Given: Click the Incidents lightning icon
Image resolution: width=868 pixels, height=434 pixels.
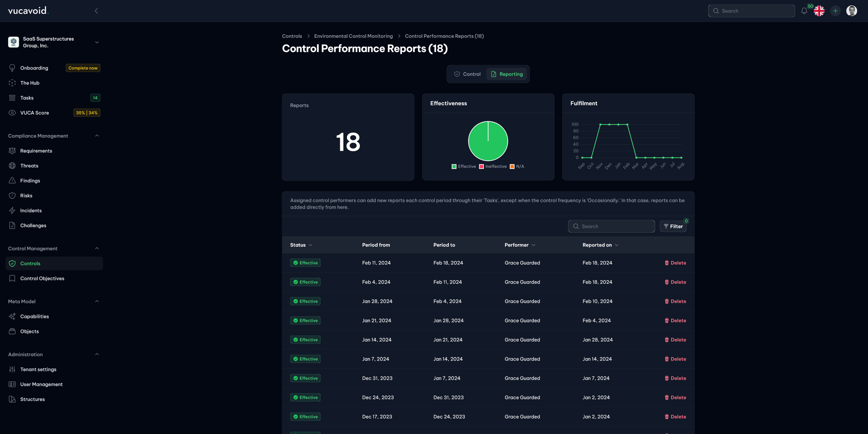Looking at the screenshot, I should pos(12,210).
